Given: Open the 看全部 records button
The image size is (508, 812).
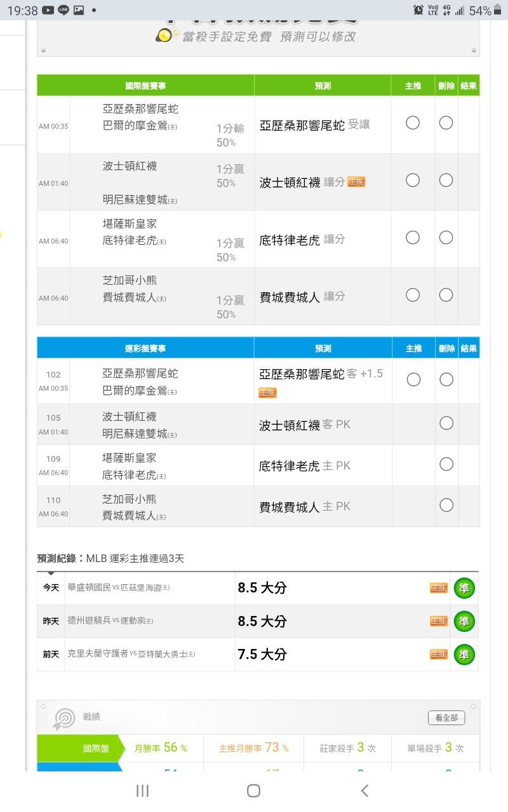Looking at the screenshot, I should coord(446,717).
